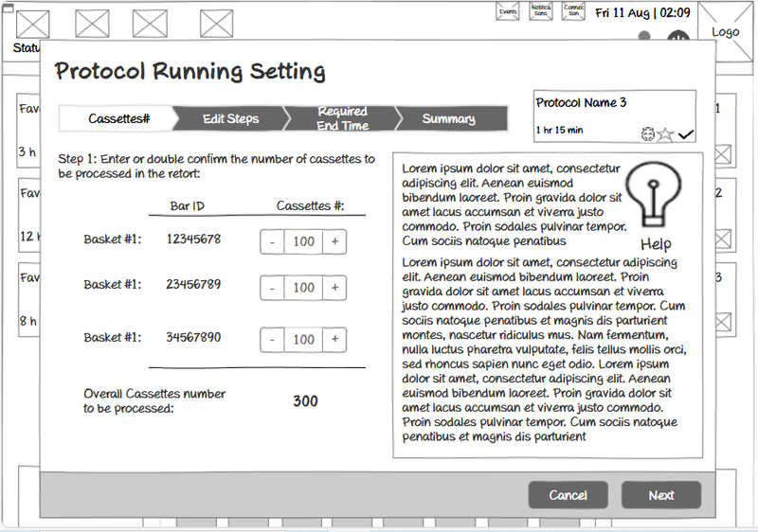Click the third placeholder icon in top toolbar

[x=150, y=24]
